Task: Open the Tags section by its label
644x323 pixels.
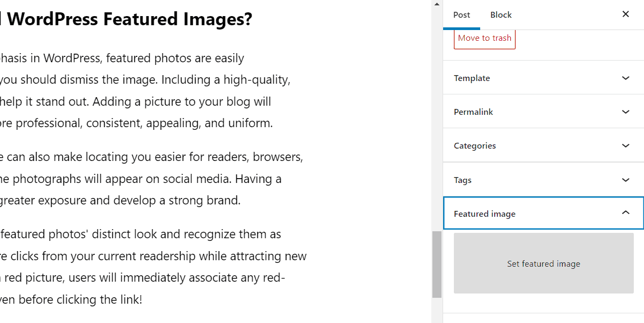Action: [x=462, y=180]
